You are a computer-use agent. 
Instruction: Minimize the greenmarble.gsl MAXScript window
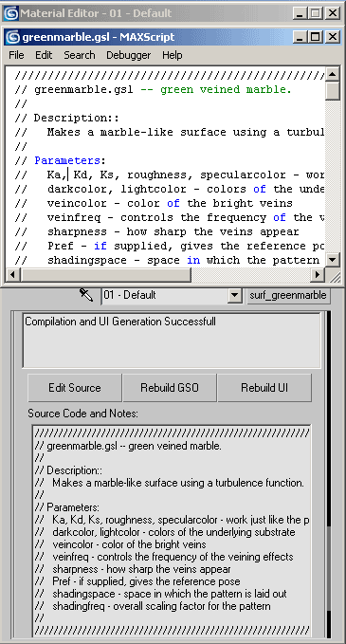tap(300, 37)
